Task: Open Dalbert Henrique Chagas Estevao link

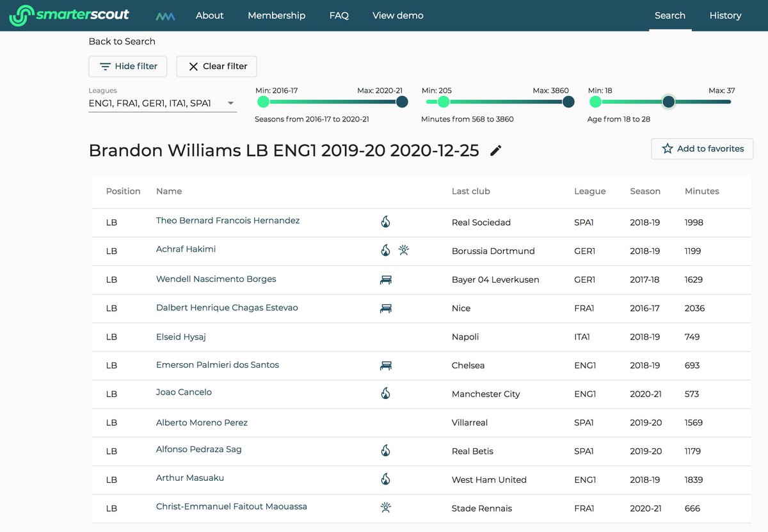Action: pos(227,308)
